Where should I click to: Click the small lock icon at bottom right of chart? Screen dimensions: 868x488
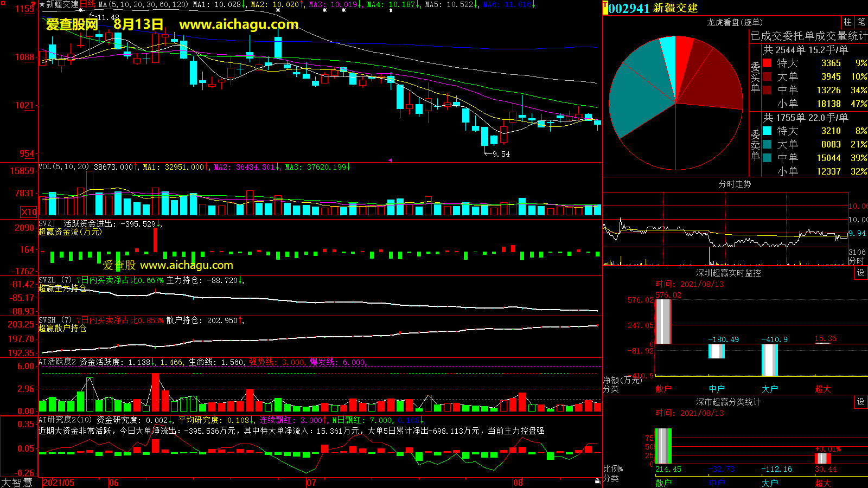[x=597, y=481]
